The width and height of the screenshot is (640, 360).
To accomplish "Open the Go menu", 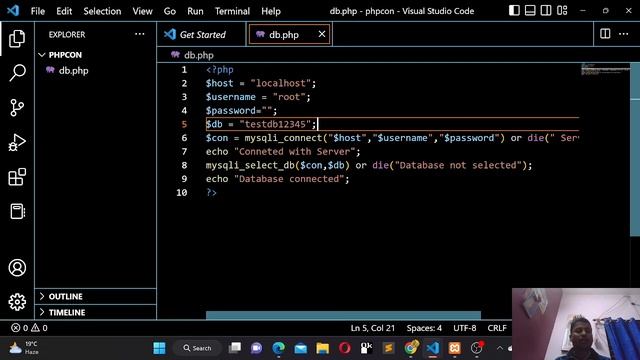I will pos(169,11).
